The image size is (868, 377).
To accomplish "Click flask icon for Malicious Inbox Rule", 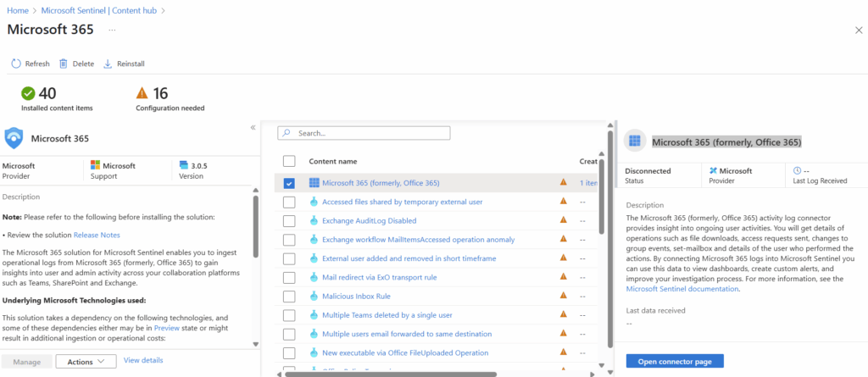I will click(x=314, y=297).
